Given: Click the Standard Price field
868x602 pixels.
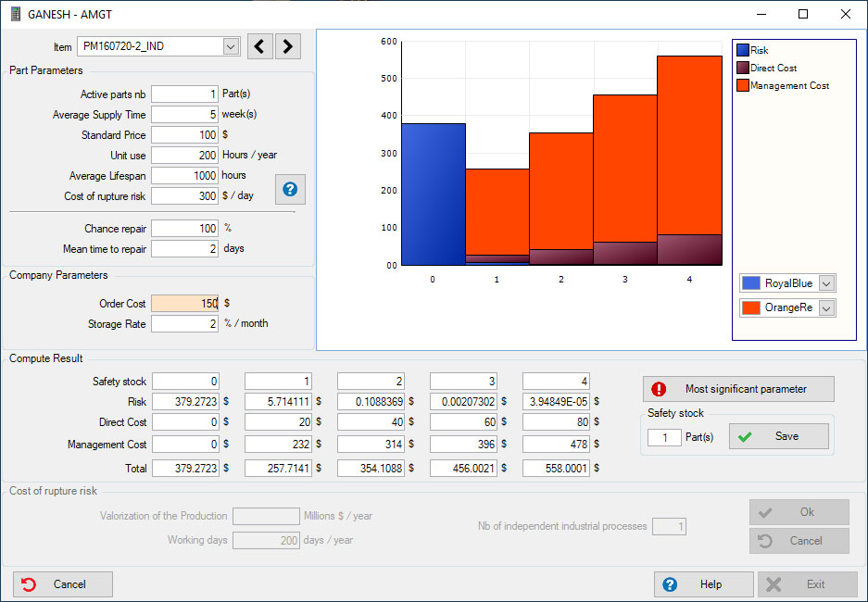Looking at the screenshot, I should (184, 135).
